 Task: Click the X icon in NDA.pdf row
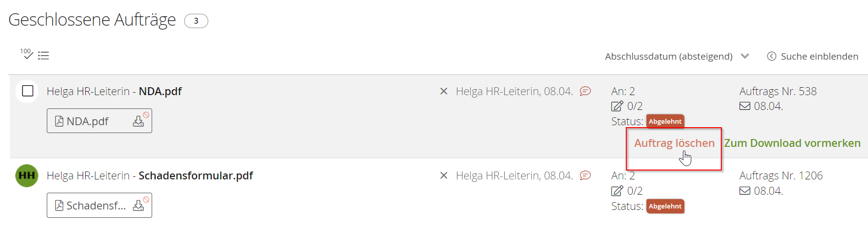point(444,91)
